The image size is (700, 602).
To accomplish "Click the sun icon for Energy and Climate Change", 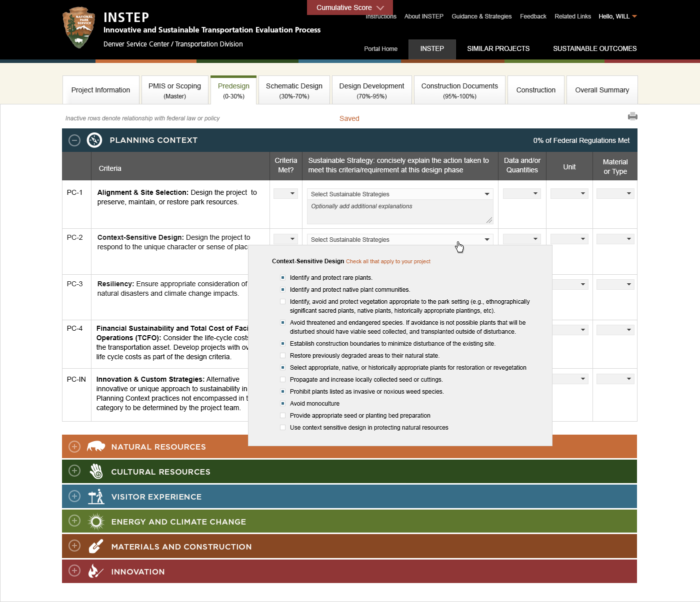I will pyautogui.click(x=95, y=521).
